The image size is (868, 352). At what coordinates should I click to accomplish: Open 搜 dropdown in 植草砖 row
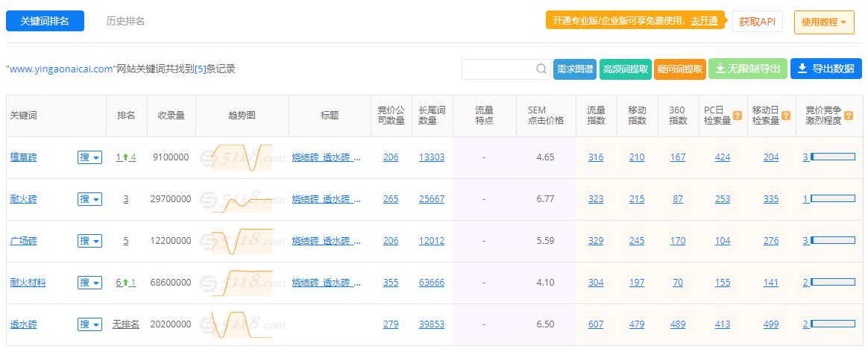89,158
